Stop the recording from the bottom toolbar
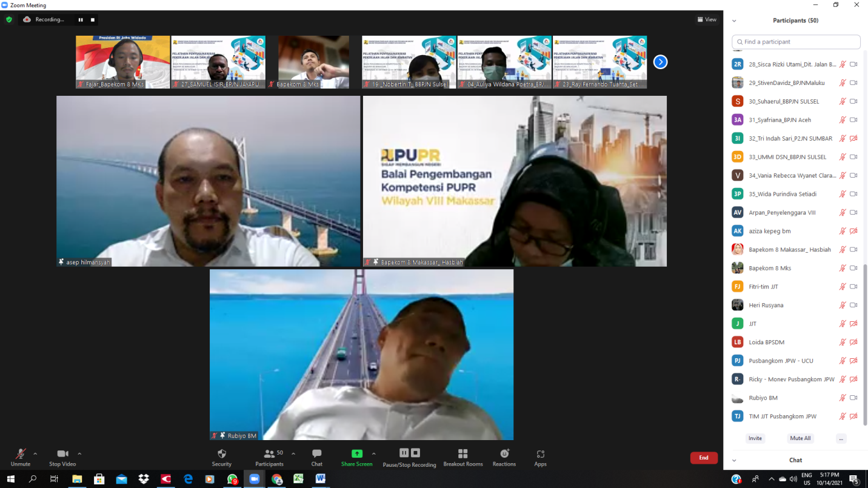The image size is (868, 488). pyautogui.click(x=415, y=453)
